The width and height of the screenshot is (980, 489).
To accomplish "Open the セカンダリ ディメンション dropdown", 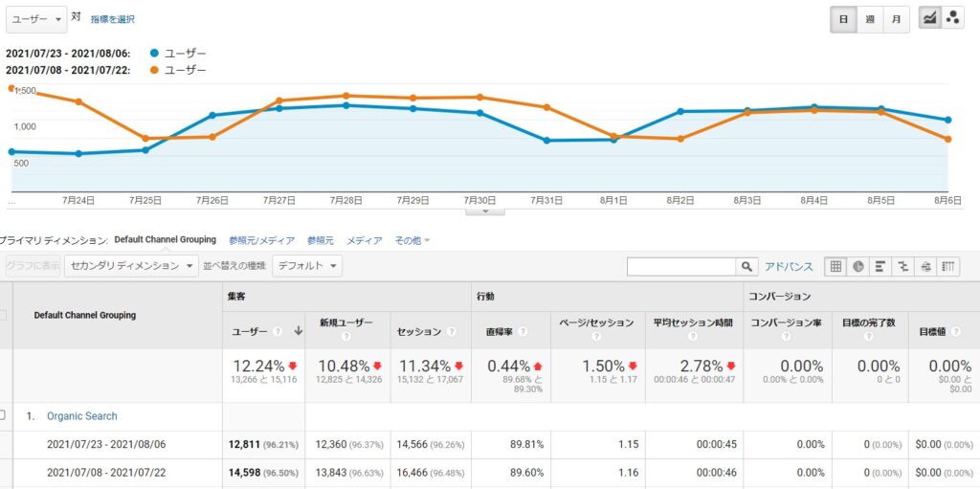I will [x=131, y=266].
